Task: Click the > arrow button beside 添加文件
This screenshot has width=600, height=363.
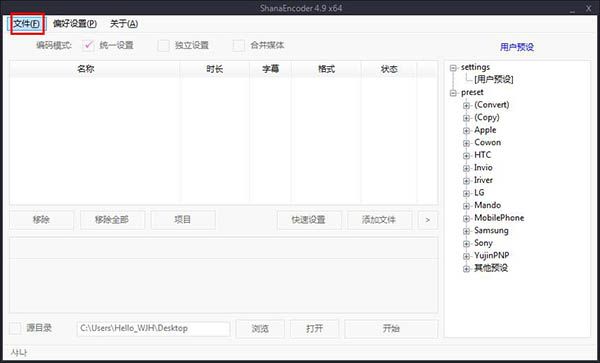Action: (428, 220)
